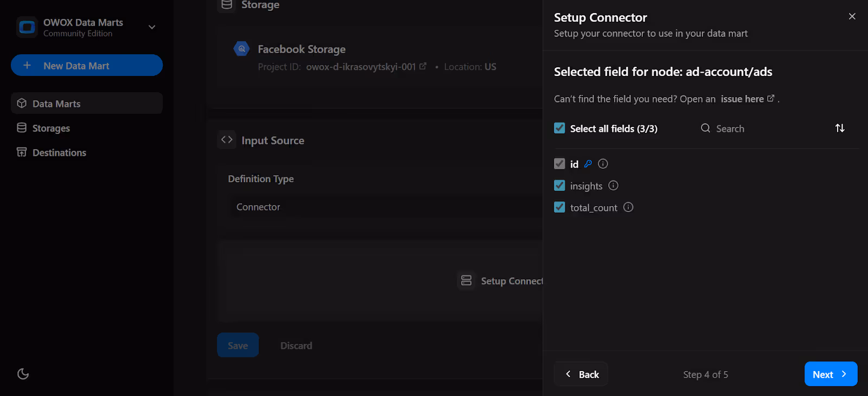Uncheck the total_count field checkbox

point(559,207)
